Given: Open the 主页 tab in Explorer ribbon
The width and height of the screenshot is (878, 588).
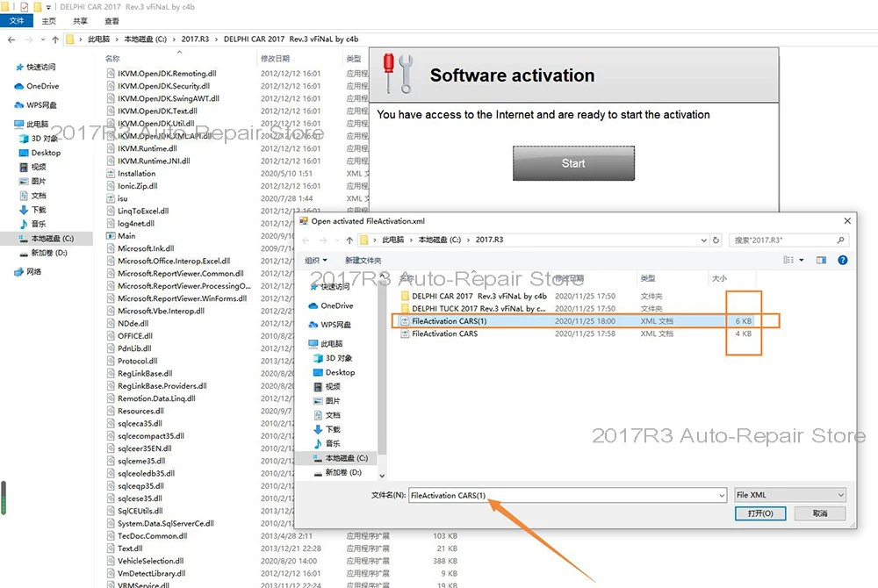Looking at the screenshot, I should pos(48,21).
